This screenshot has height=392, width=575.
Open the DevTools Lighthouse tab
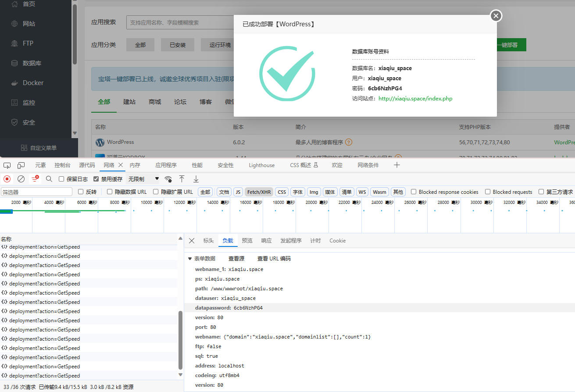coord(261,165)
